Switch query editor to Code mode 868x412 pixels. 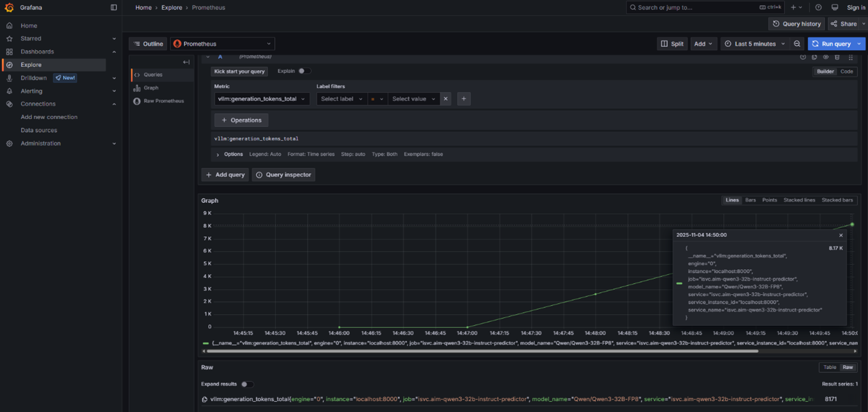[846, 71]
